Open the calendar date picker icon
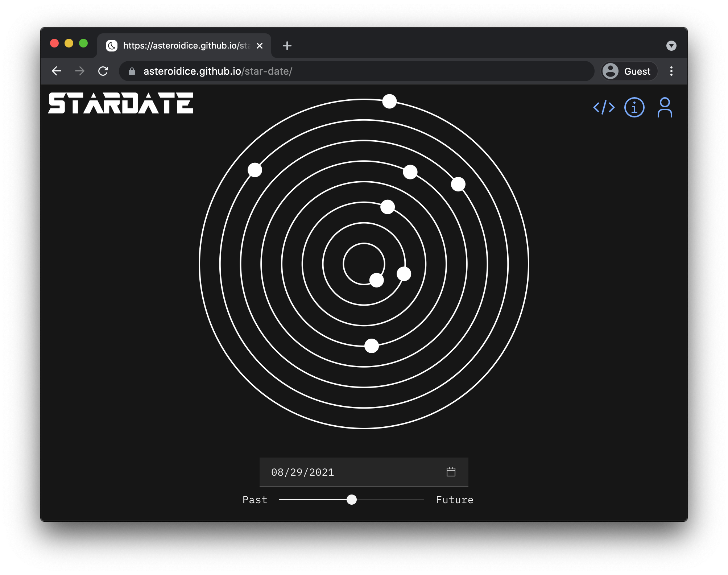728x575 pixels. tap(451, 472)
